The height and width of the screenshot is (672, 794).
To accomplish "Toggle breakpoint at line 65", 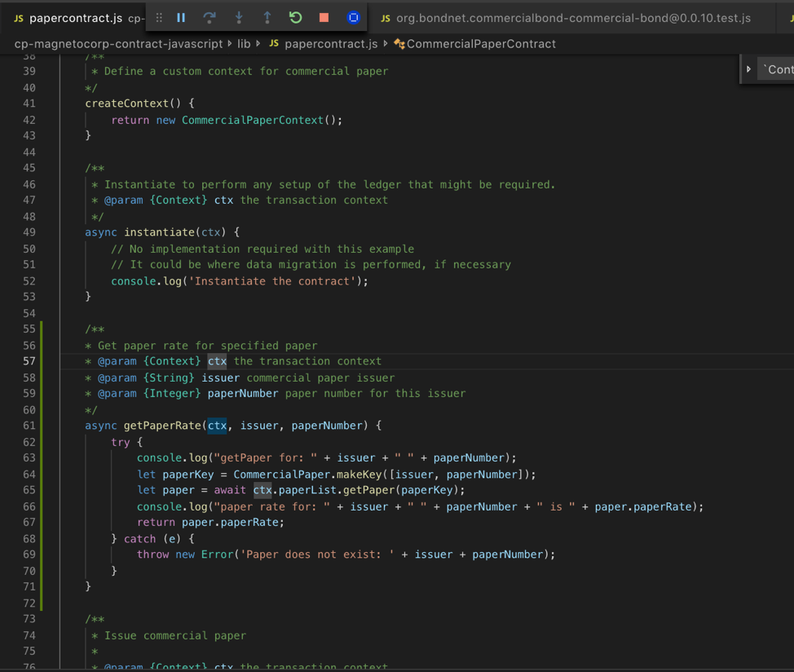I will point(10,490).
